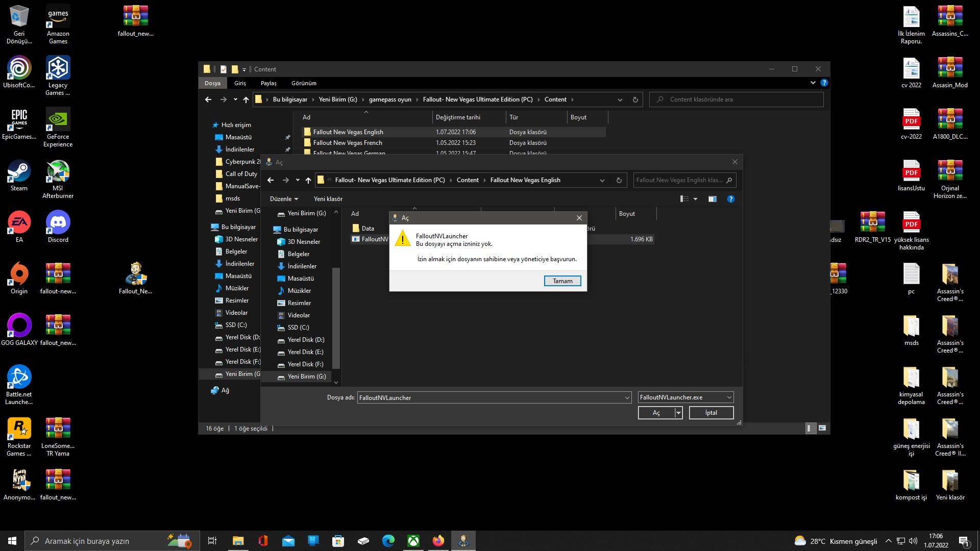
Task: Click Tamam button in error dialog
Action: [x=562, y=281]
